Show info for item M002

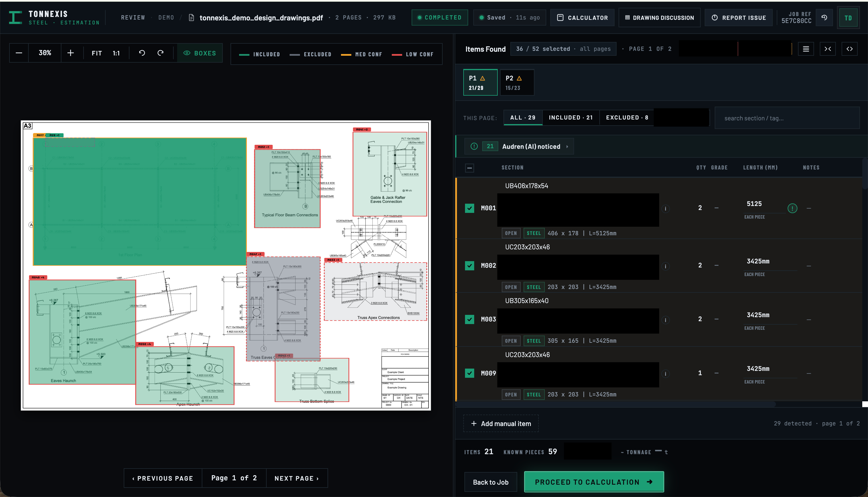[x=665, y=266]
